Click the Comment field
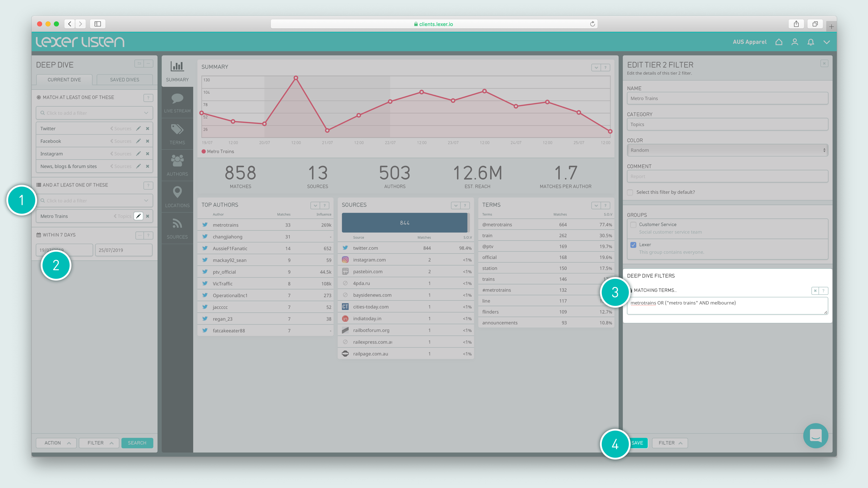The image size is (868, 488). point(727,176)
